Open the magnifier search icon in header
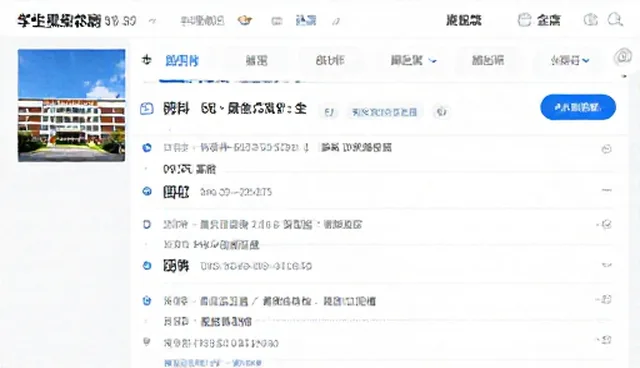 pos(615,19)
